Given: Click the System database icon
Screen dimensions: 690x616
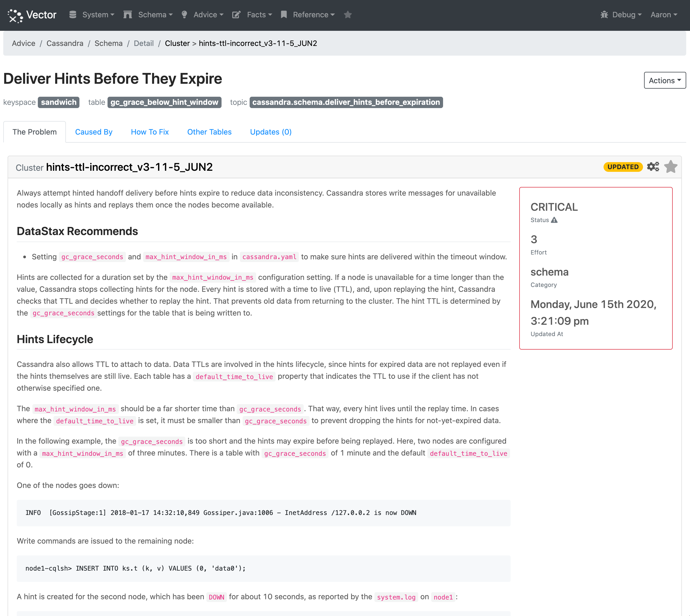Looking at the screenshot, I should click(72, 15).
